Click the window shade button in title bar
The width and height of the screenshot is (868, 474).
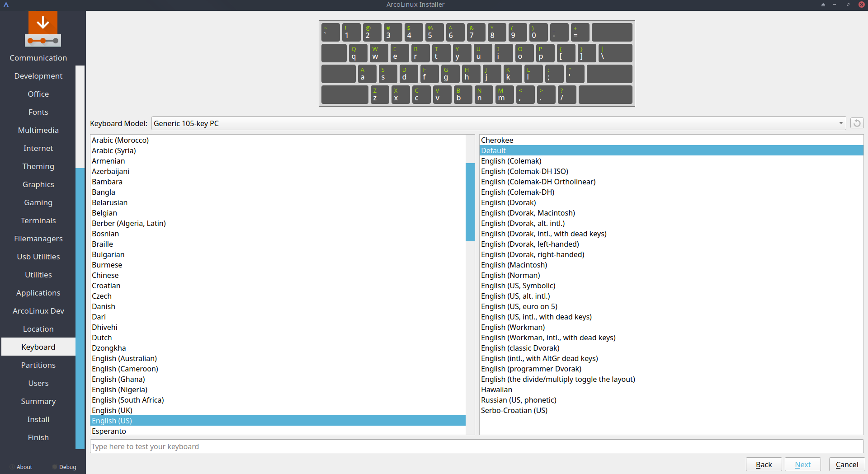click(823, 5)
